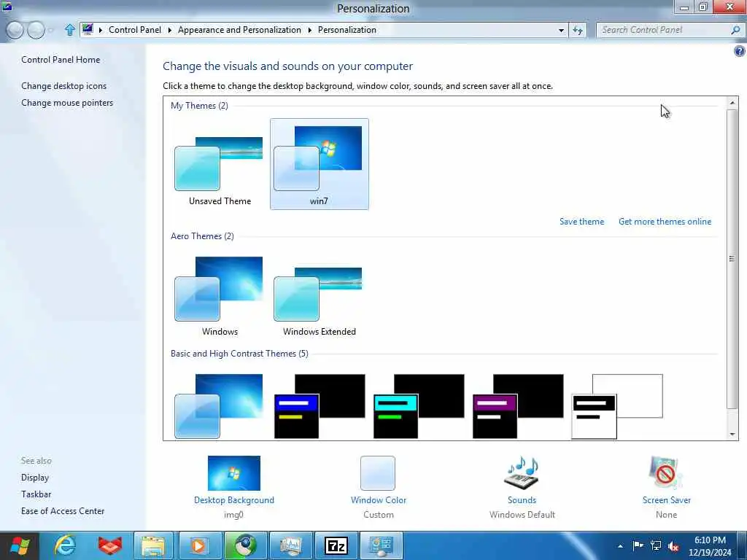Select the first Basic theme thumbnail

[x=219, y=406]
